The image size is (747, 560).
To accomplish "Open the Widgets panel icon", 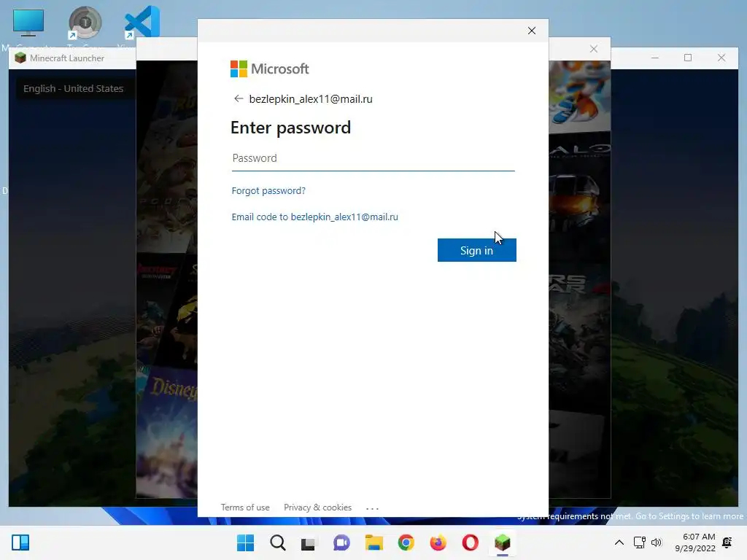I will tap(20, 542).
